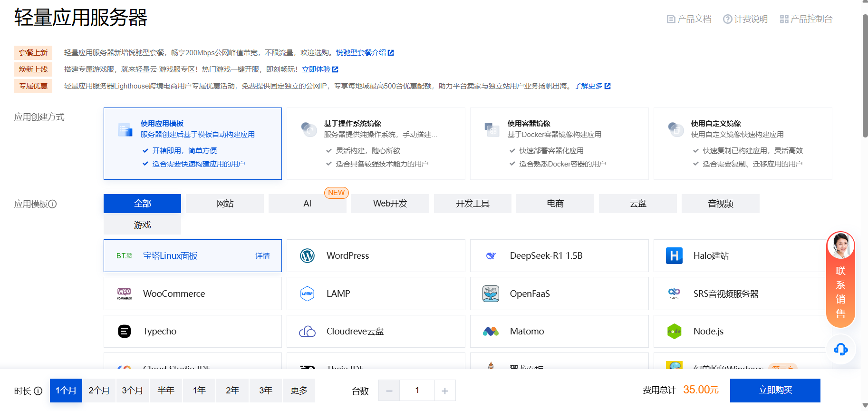The image size is (868, 411).
Task: Click the page vertical scrollbar
Action: (x=865, y=76)
